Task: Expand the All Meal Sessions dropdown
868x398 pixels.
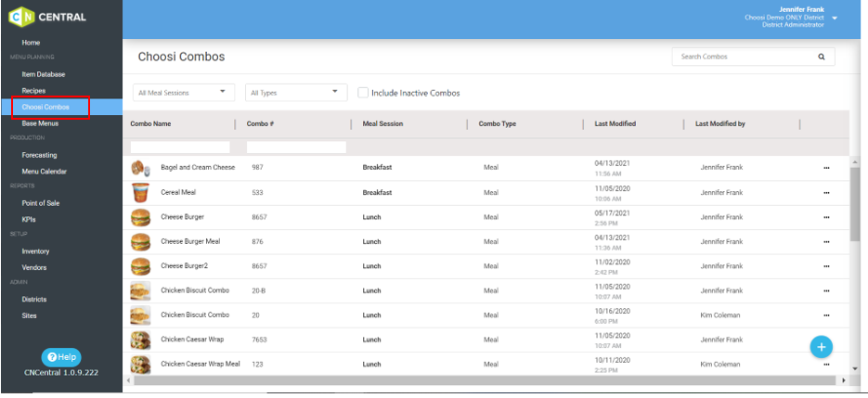Action: [x=184, y=93]
